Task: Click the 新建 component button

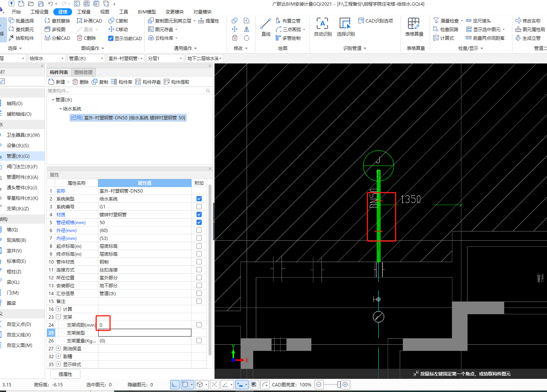Action: point(57,82)
